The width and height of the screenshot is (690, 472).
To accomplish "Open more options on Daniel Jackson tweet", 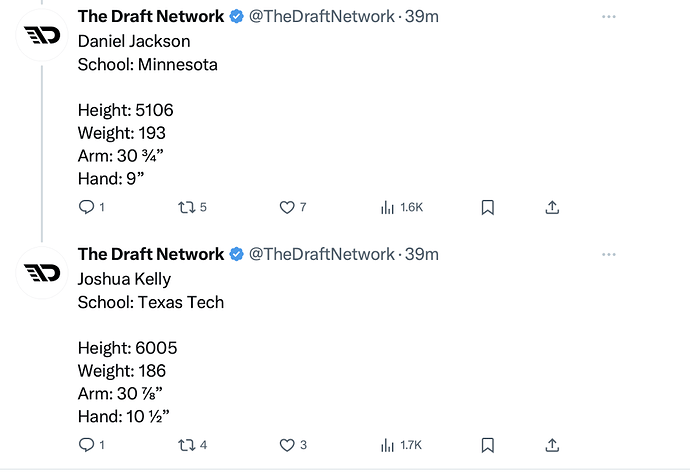I will point(609,17).
